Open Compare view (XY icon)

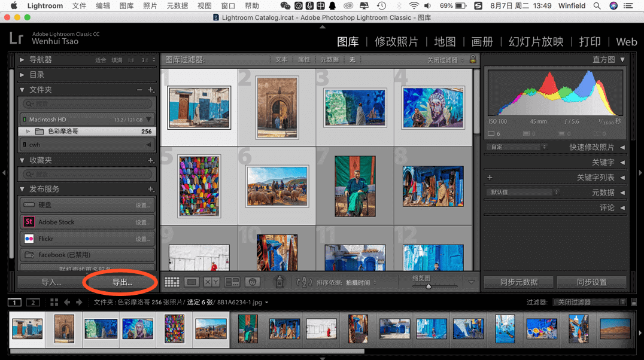coord(211,282)
